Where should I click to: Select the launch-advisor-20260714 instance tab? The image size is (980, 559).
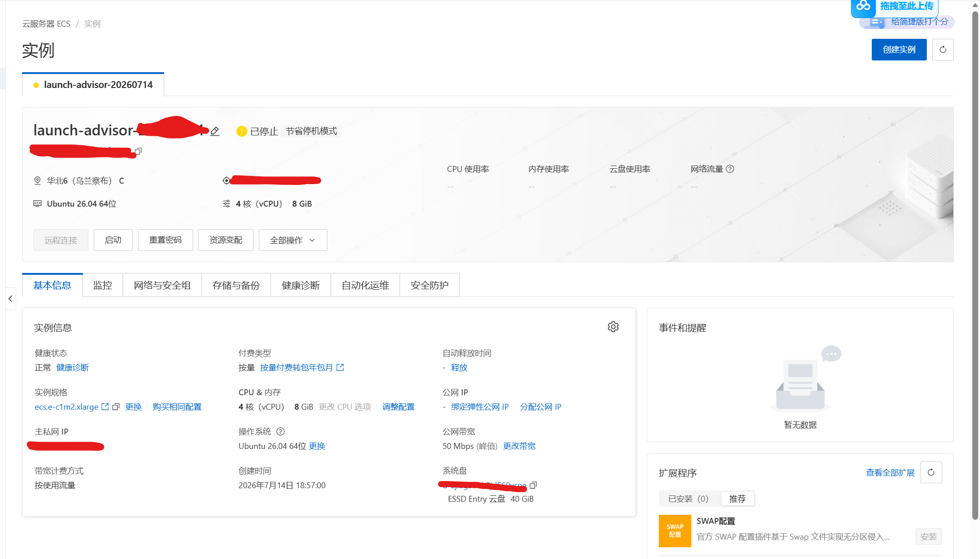[x=93, y=85]
